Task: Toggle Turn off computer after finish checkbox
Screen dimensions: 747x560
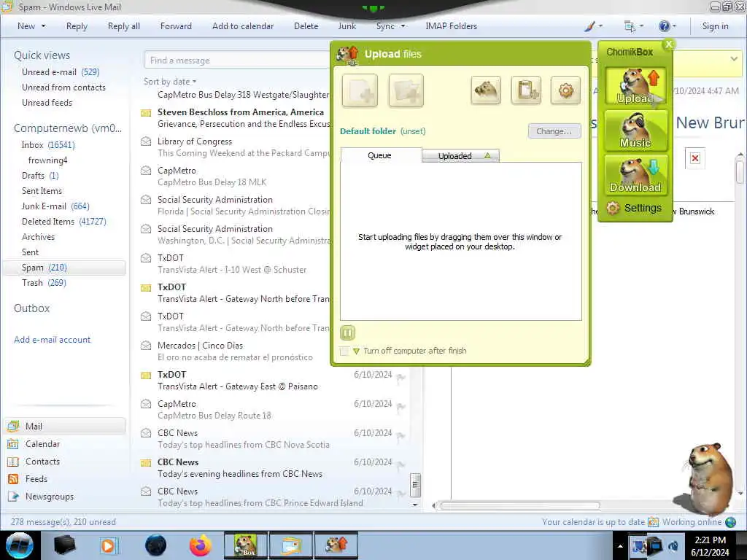Action: pyautogui.click(x=344, y=351)
